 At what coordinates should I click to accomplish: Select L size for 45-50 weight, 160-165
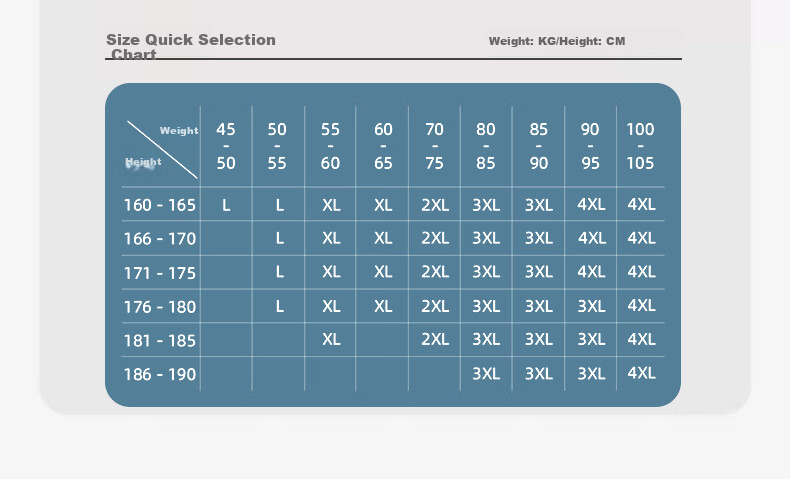click(x=226, y=205)
